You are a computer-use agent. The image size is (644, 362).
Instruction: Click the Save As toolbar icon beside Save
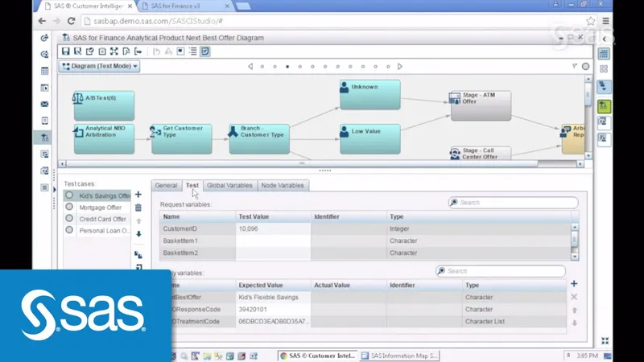[x=77, y=51]
